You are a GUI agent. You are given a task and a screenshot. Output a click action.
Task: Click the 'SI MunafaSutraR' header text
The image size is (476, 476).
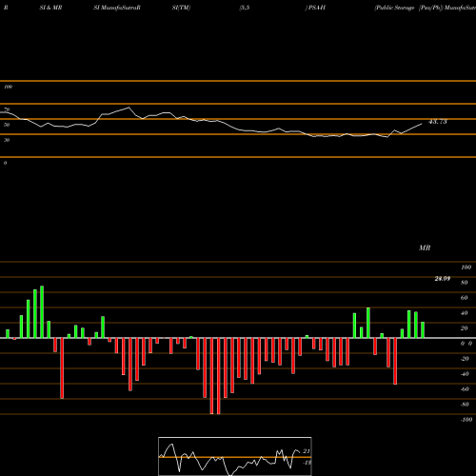coord(117,8)
